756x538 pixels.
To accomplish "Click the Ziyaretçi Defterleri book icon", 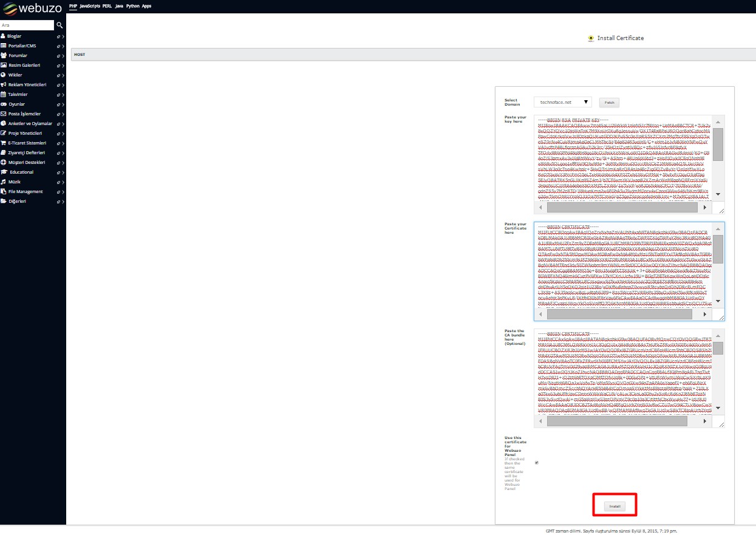I will 3,152.
